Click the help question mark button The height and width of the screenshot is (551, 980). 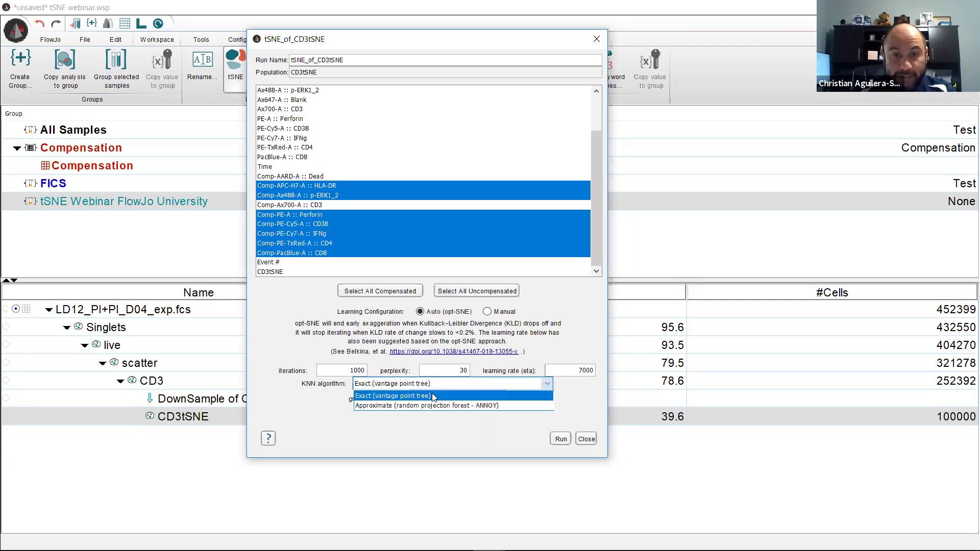268,438
